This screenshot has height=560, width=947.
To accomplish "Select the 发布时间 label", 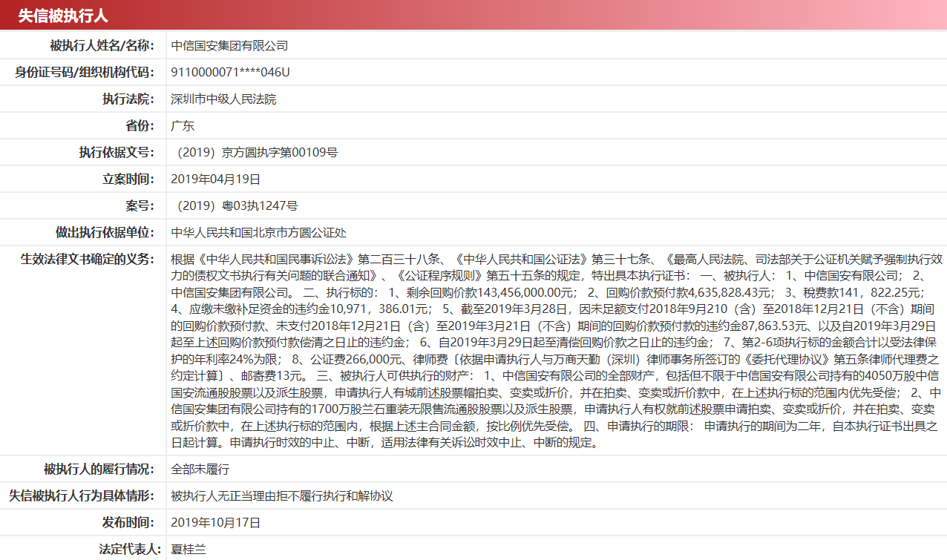I will tap(128, 523).
